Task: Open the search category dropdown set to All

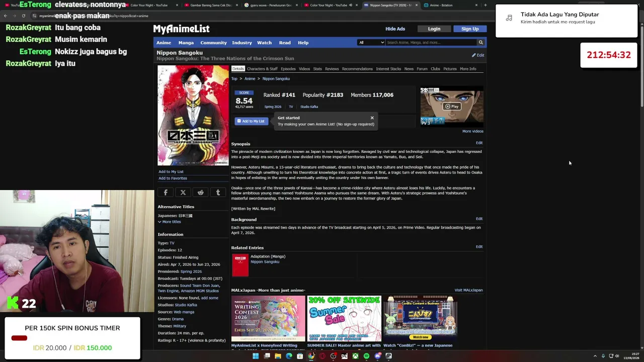Action: point(371,42)
